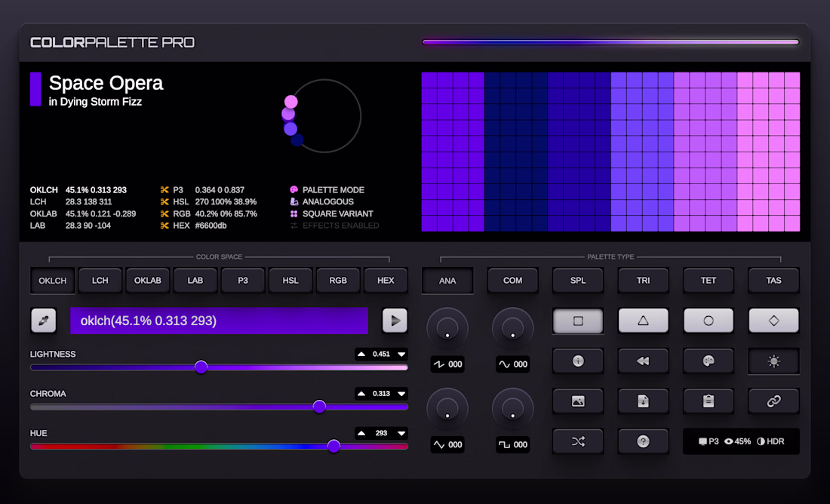830x504 pixels.
Task: Open the question mark help button
Action: pos(643,441)
